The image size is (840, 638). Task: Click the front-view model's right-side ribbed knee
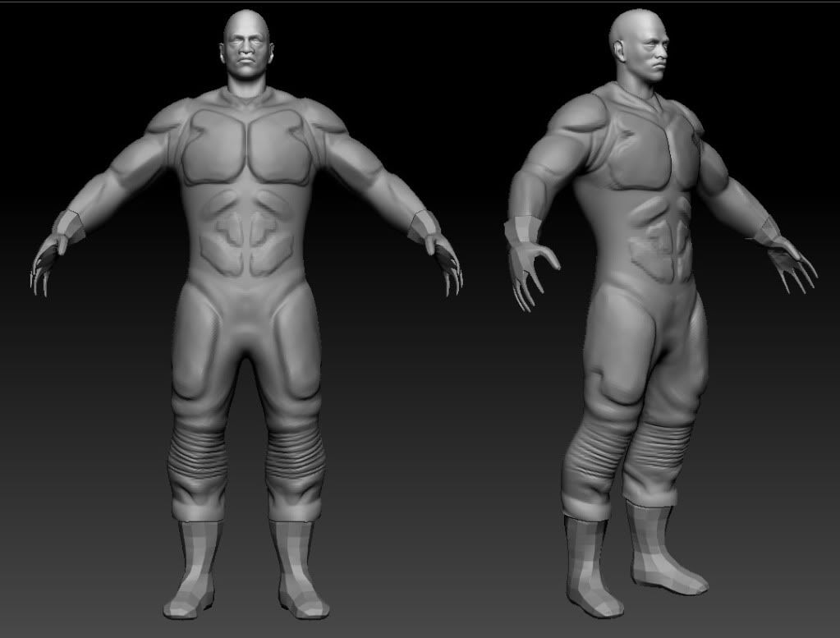[294, 461]
